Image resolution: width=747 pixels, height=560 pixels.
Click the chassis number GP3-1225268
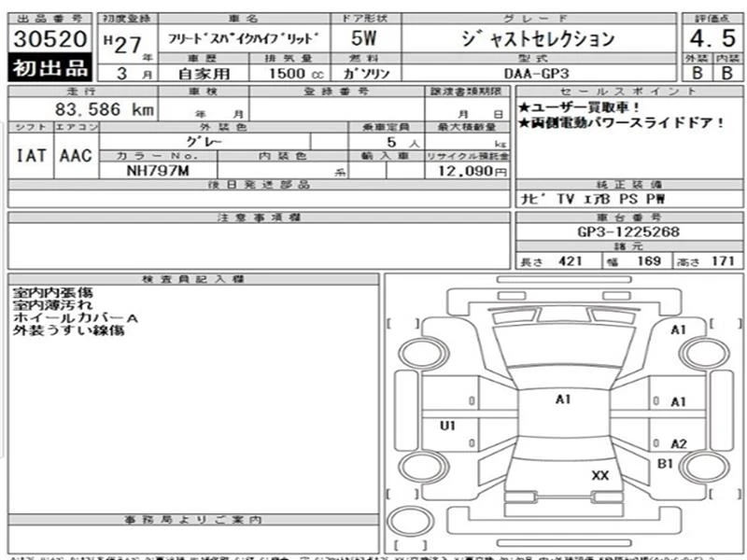click(x=628, y=231)
